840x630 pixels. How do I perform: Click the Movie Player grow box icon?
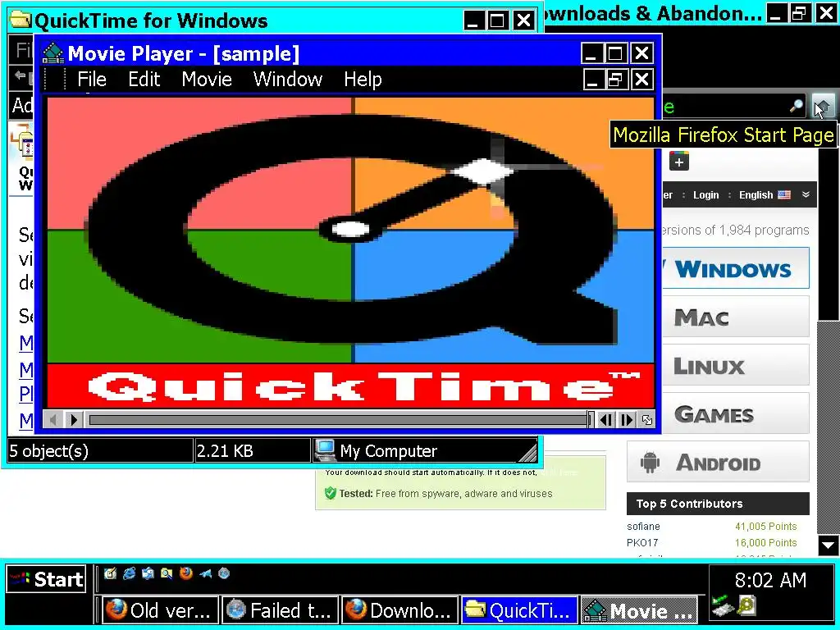coord(647,420)
